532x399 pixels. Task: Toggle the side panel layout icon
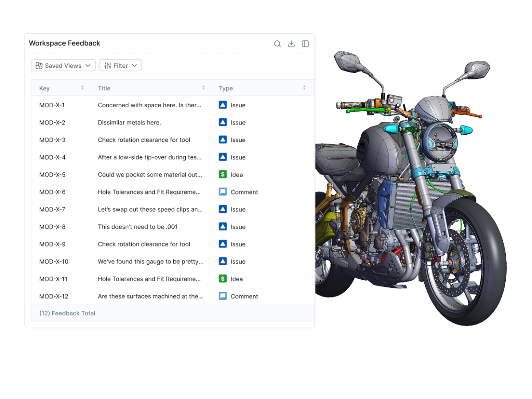coord(305,43)
